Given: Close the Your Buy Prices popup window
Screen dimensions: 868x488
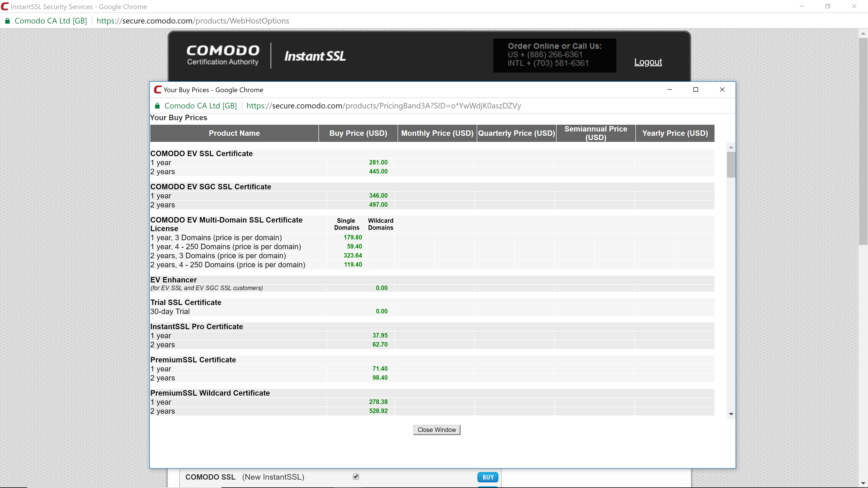Looking at the screenshot, I should [x=722, y=90].
